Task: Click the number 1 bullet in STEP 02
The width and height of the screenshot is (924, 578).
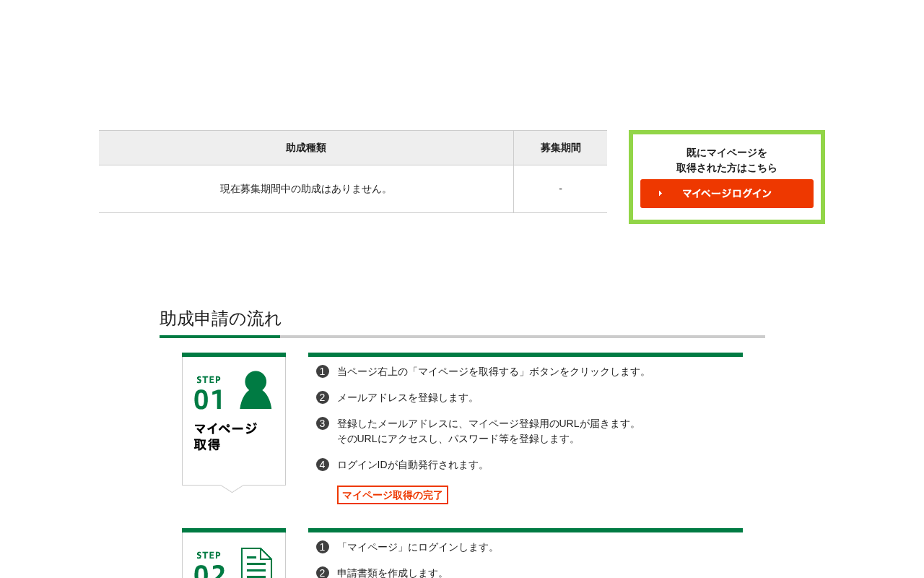Action: click(323, 547)
